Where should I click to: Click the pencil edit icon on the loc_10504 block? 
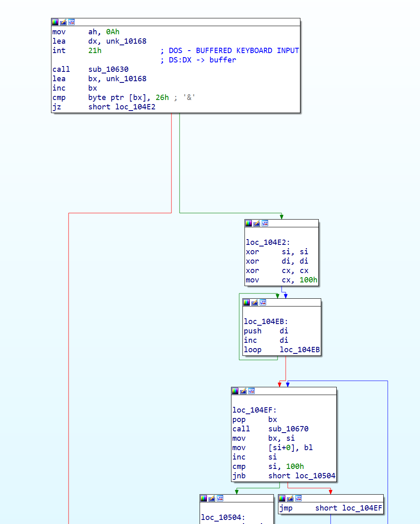tap(212, 498)
